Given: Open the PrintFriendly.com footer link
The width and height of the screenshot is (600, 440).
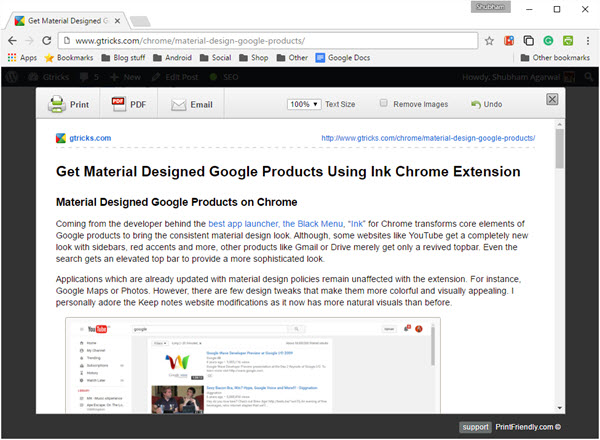Looking at the screenshot, I should [x=528, y=427].
